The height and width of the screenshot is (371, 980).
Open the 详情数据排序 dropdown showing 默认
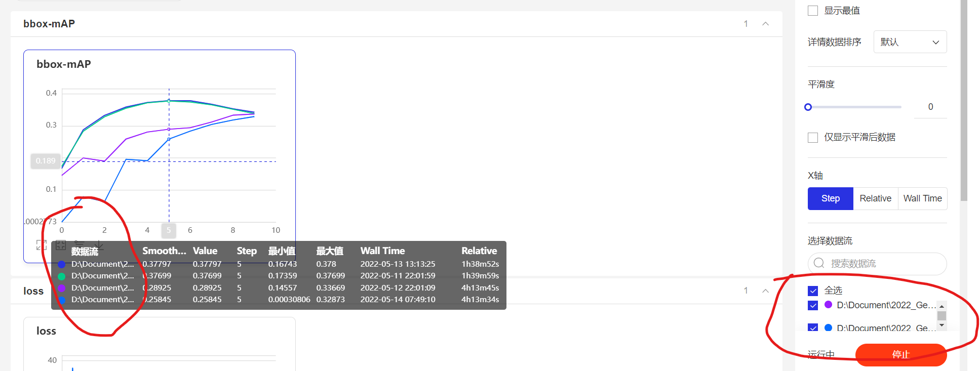(x=910, y=42)
